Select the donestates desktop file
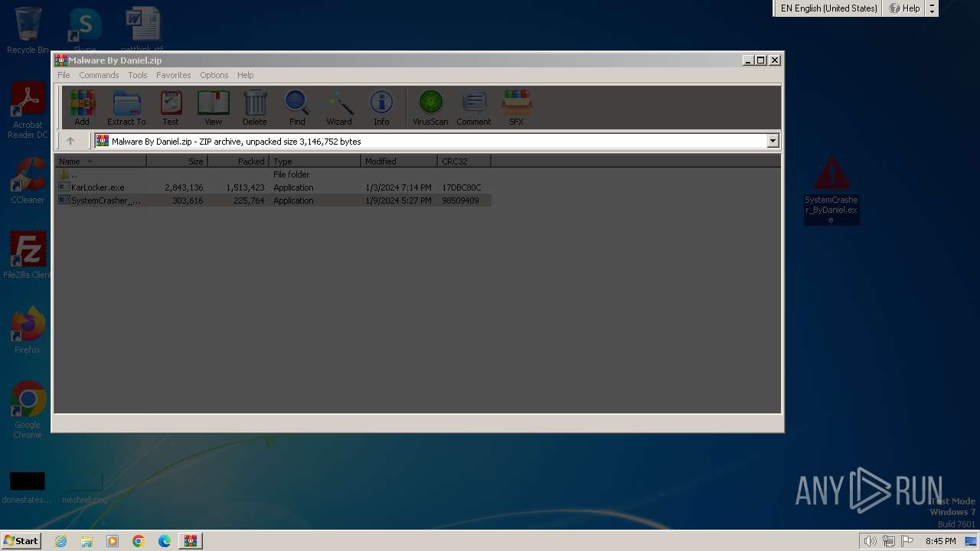The height and width of the screenshot is (551, 980). pos(27,487)
